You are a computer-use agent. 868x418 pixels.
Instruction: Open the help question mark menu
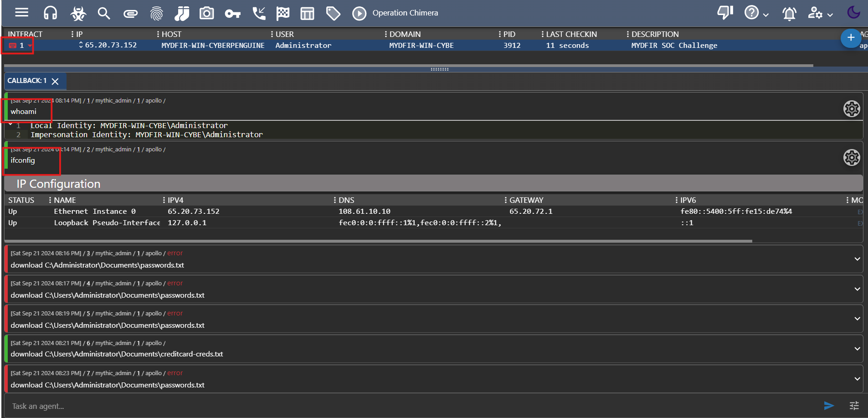pos(756,13)
